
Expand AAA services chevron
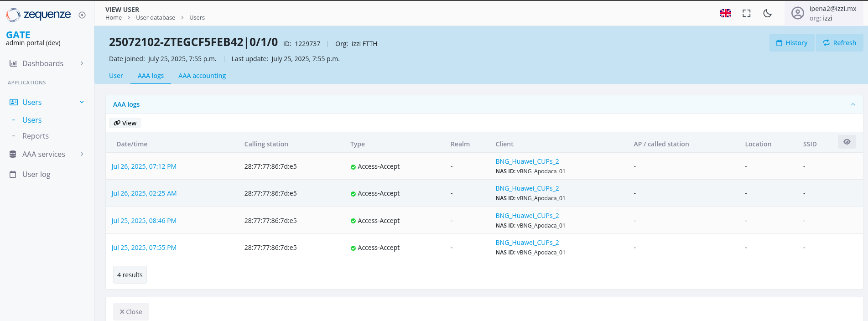tap(82, 154)
